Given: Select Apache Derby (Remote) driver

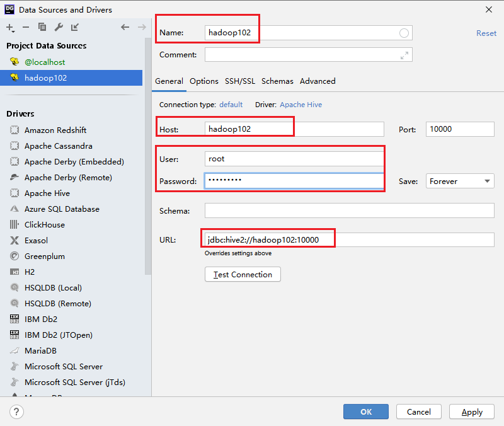Looking at the screenshot, I should (x=71, y=178).
